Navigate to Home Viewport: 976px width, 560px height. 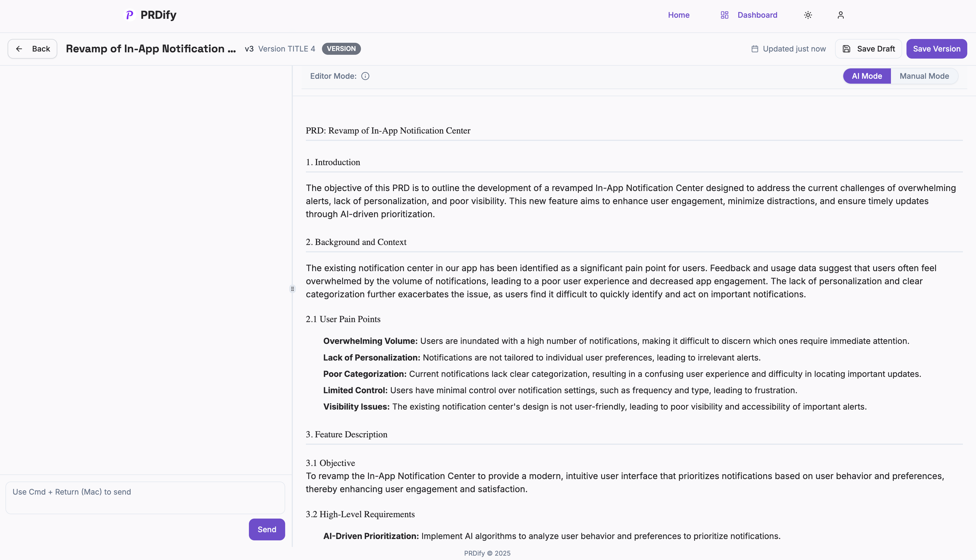(x=679, y=15)
